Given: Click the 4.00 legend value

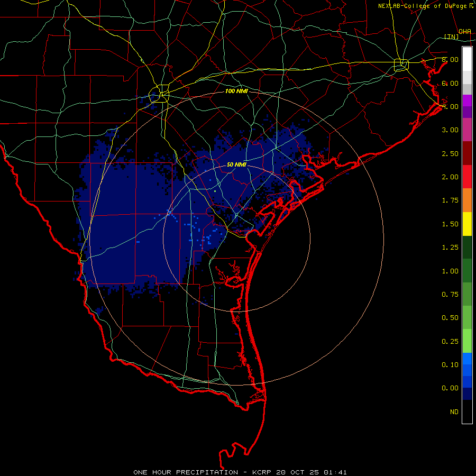Looking at the screenshot, I should (x=450, y=106).
